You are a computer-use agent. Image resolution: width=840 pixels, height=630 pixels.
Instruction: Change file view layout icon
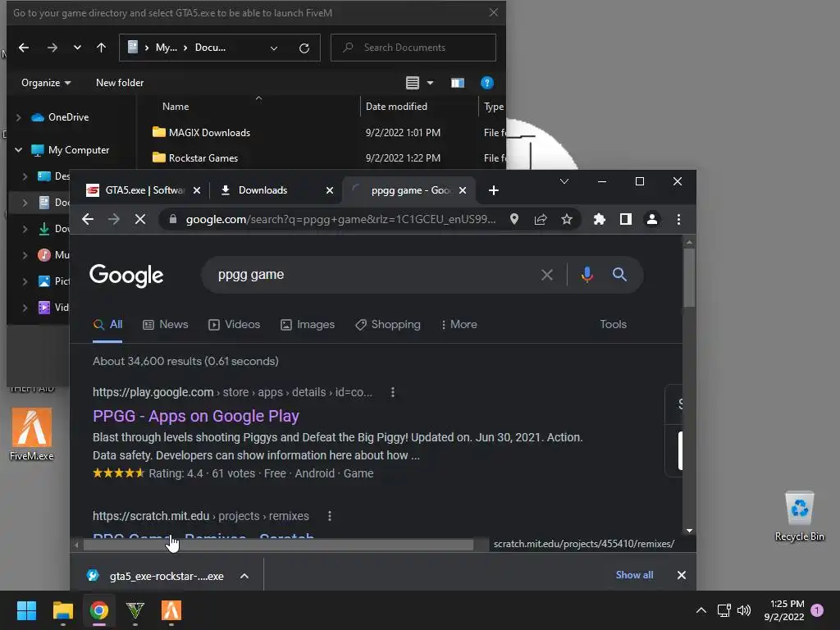(x=413, y=83)
